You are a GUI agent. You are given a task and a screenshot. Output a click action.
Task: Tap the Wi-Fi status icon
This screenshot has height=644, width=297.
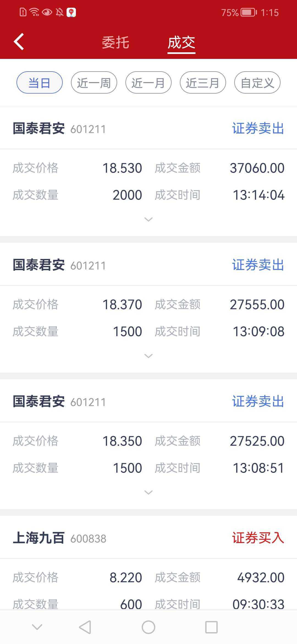[35, 12]
